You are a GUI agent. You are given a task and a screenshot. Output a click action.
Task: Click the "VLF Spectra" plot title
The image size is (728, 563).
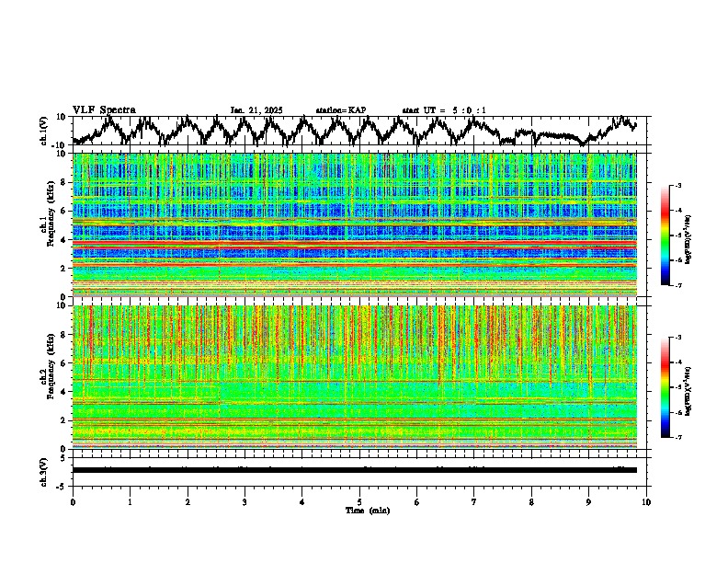[x=104, y=109]
